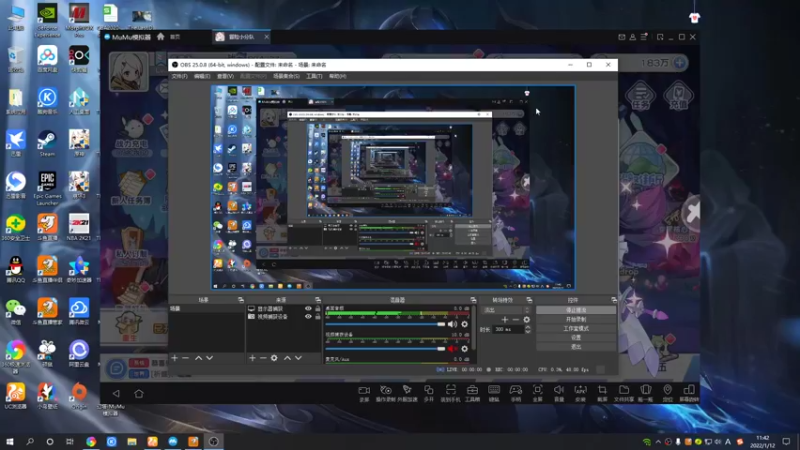The height and width of the screenshot is (450, 800).
Task: Open the OBS 编辑(E) menu
Action: point(202,76)
